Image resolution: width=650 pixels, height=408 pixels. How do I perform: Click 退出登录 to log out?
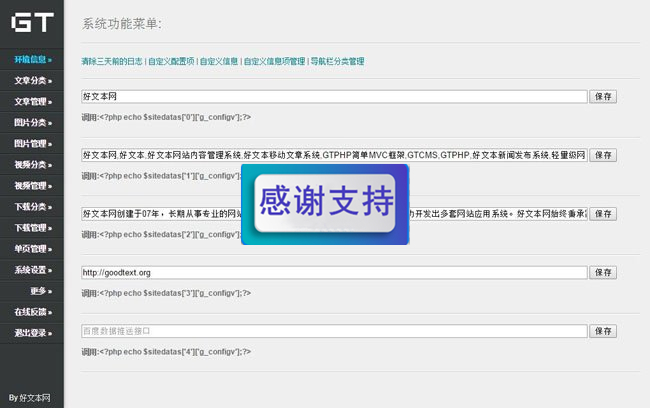coord(33,333)
